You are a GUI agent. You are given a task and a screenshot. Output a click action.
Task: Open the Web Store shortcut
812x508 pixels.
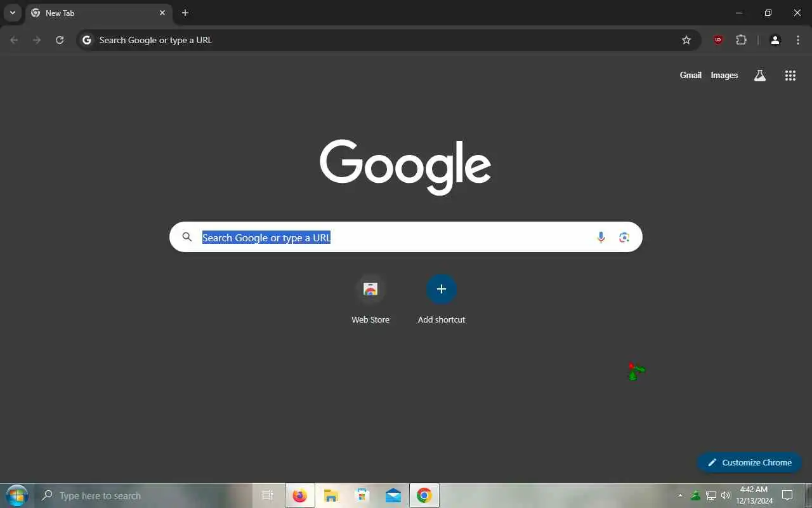pos(370,300)
